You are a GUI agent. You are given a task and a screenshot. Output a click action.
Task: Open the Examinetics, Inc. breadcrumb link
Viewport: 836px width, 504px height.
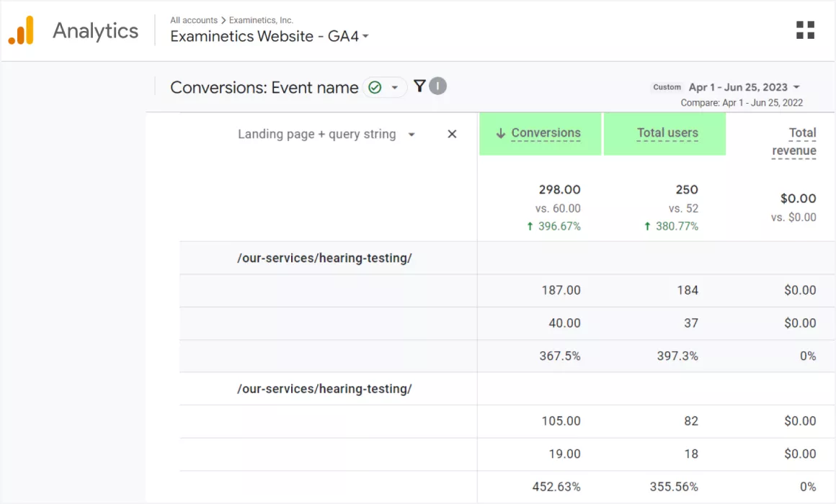(x=261, y=20)
